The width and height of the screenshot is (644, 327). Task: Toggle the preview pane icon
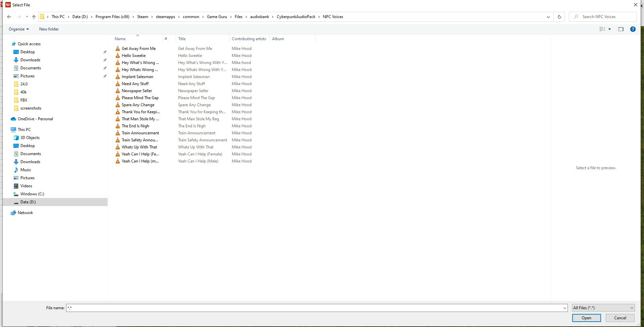621,29
